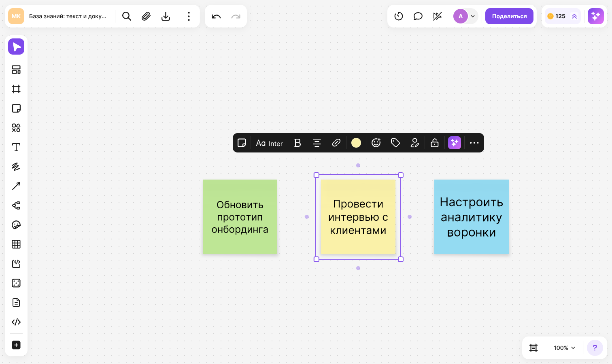Add a document from sidebar

(16, 303)
